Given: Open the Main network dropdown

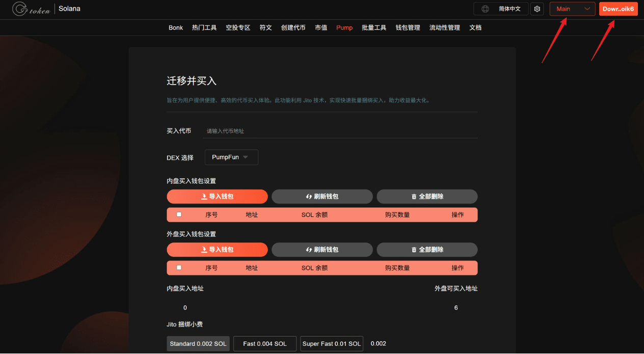Looking at the screenshot, I should 572,9.
